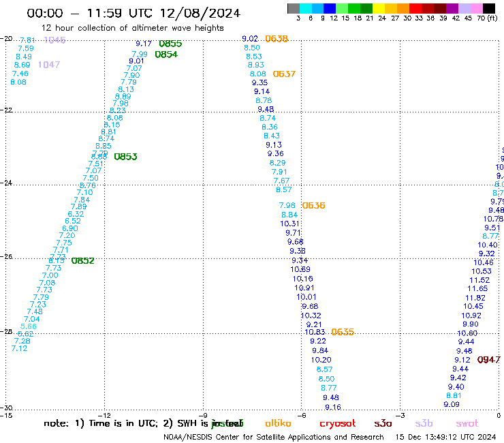Click the cyan 6 ft legend swatch
This screenshot has height=443, width=504.
[306, 8]
